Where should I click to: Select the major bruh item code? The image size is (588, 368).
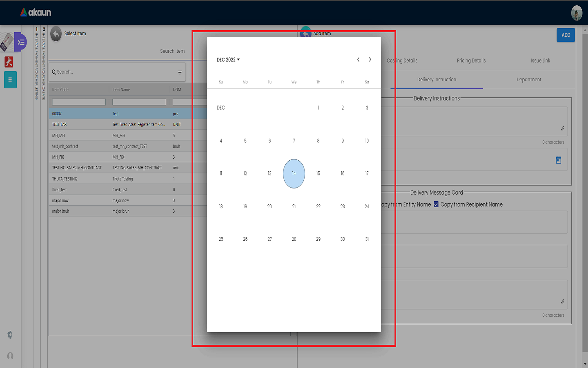[60, 211]
